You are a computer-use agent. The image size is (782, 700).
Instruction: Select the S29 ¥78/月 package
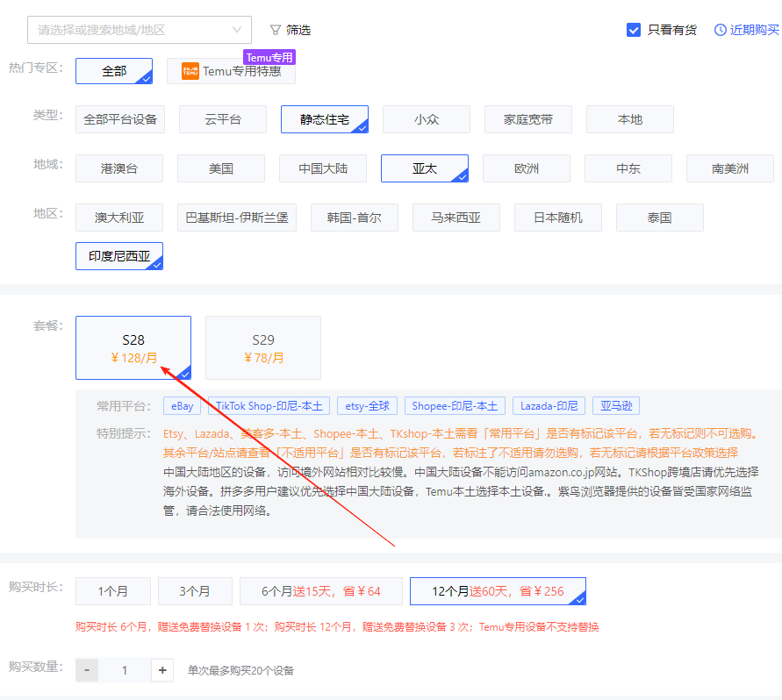(x=263, y=348)
